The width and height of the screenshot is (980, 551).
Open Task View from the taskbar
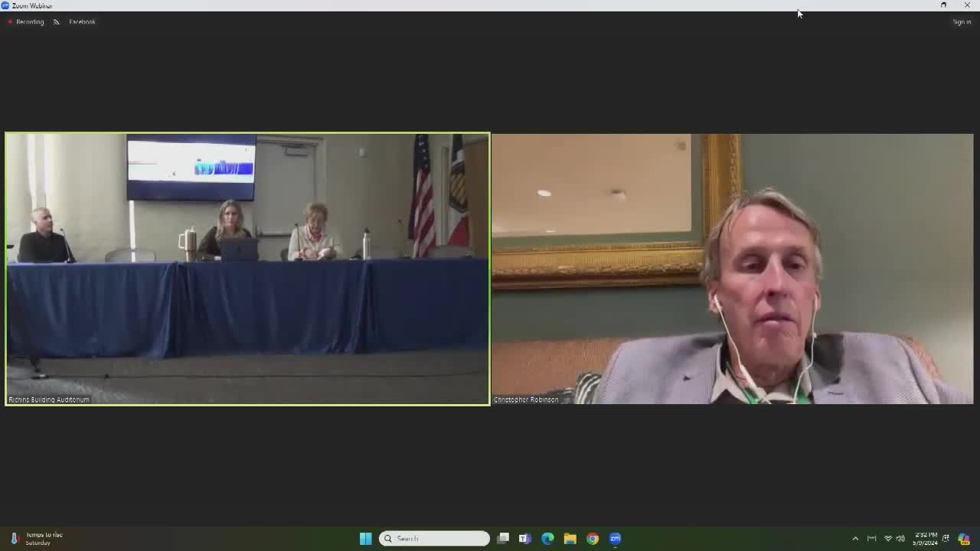[x=503, y=539]
